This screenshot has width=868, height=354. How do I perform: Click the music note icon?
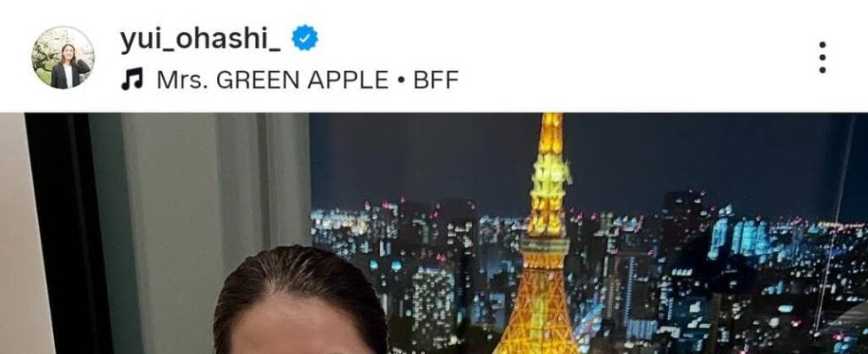click(x=132, y=80)
